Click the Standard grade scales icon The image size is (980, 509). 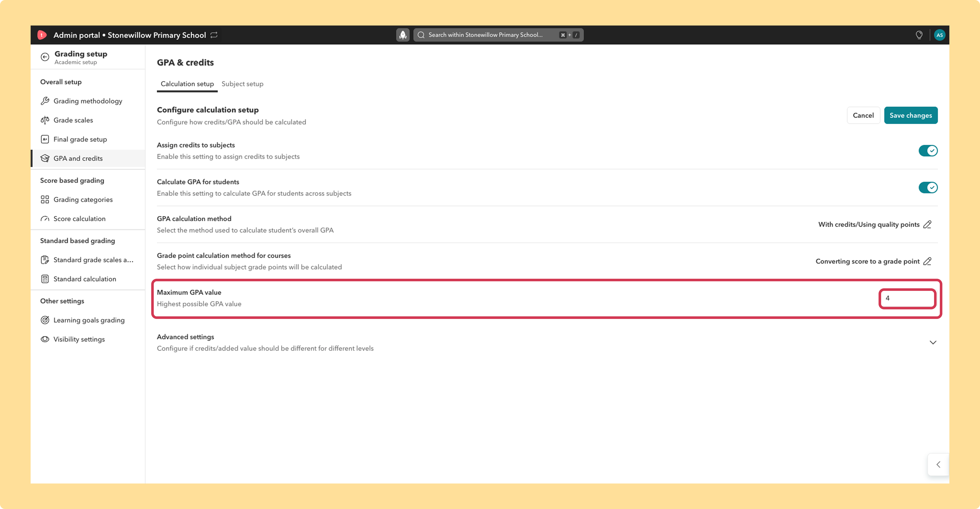pos(45,260)
